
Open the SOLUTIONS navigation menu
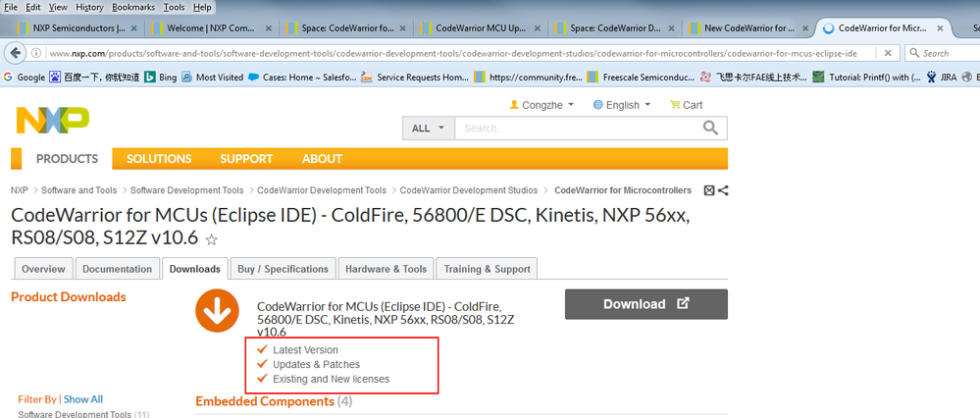point(159,159)
